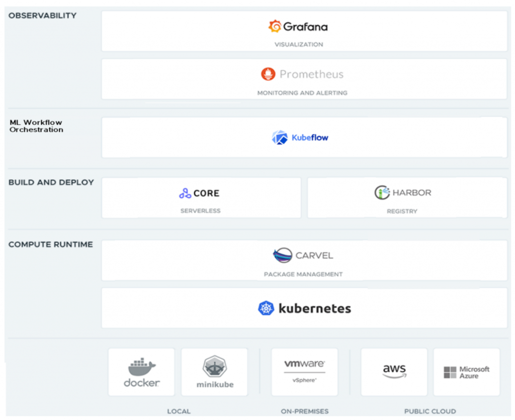Select the minikube label text

[215, 384]
